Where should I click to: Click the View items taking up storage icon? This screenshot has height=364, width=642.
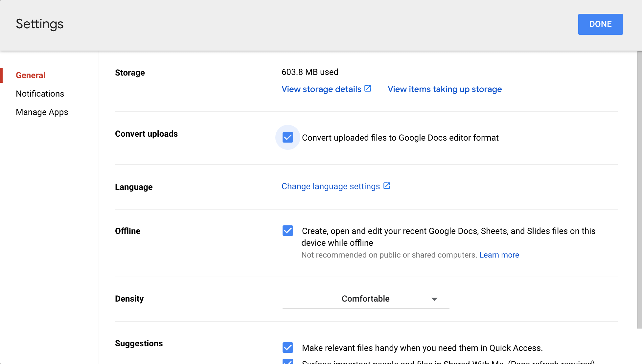445,89
